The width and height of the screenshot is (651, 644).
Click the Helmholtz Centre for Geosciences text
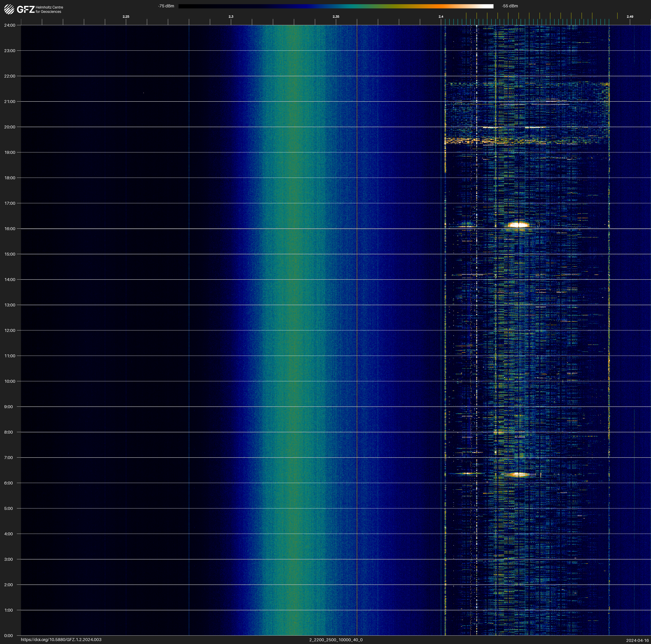(x=49, y=9)
